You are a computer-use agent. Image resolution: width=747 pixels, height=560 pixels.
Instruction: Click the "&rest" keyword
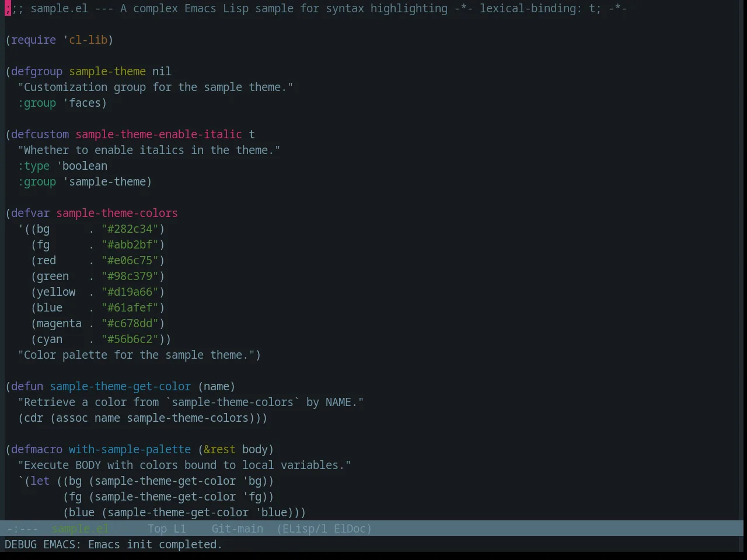coord(220,449)
